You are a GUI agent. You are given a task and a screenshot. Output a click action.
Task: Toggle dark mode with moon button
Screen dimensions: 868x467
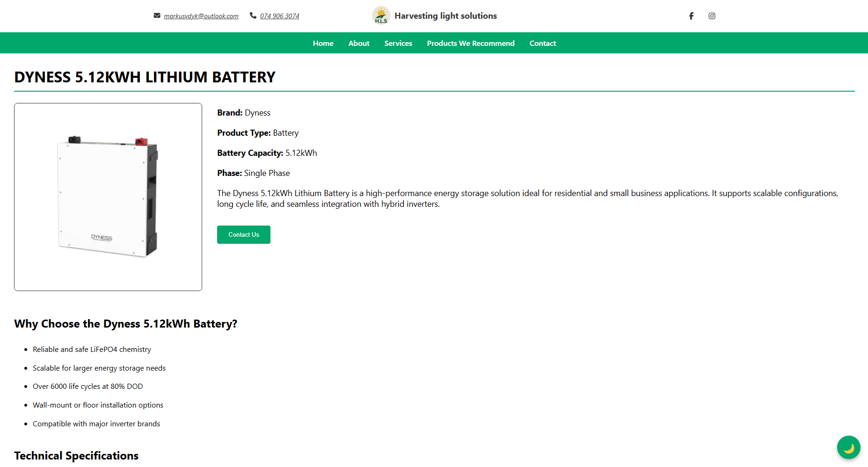pos(848,448)
